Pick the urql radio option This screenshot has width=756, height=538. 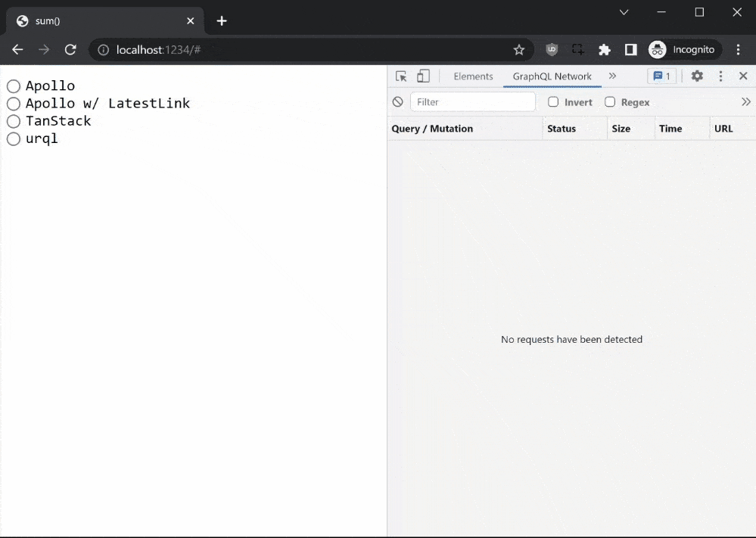(14, 138)
